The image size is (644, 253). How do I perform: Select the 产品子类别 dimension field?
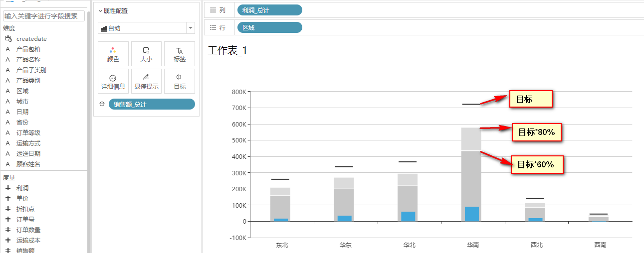pos(31,70)
